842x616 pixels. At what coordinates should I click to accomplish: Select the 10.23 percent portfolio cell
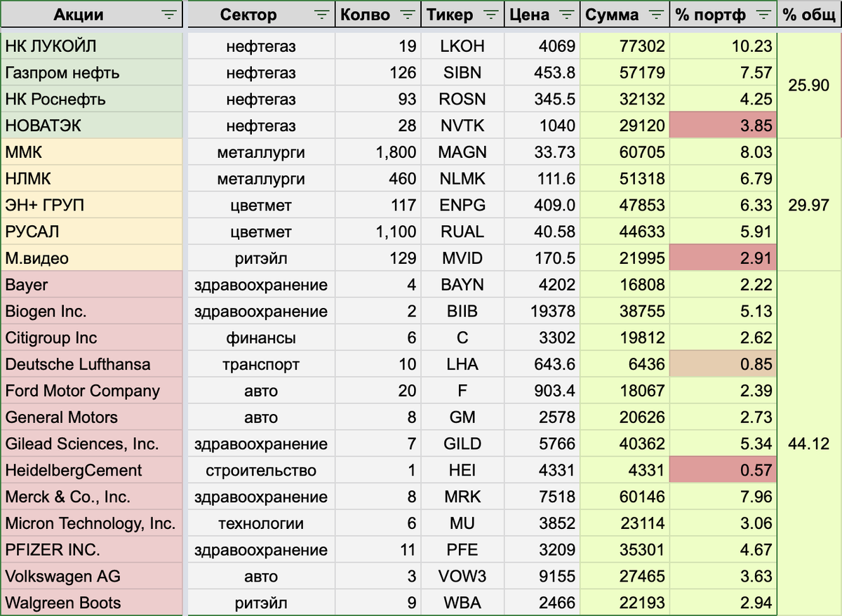(x=723, y=46)
